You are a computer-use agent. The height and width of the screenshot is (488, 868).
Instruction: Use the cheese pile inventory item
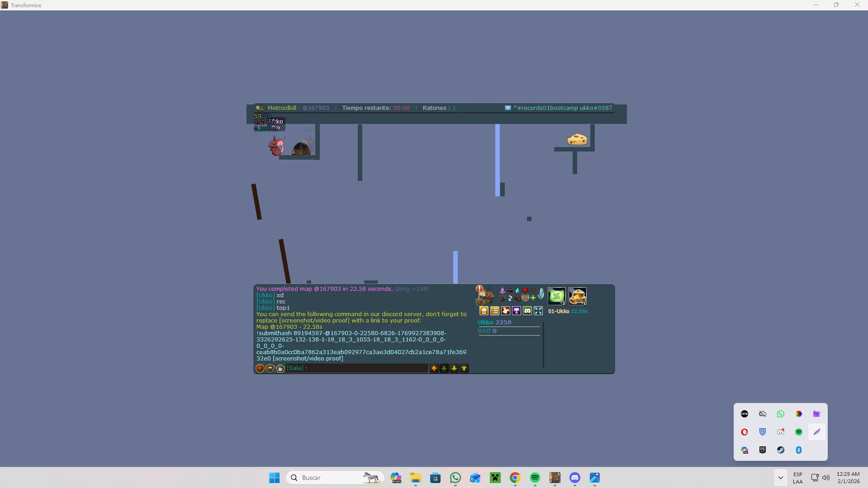[x=578, y=296]
